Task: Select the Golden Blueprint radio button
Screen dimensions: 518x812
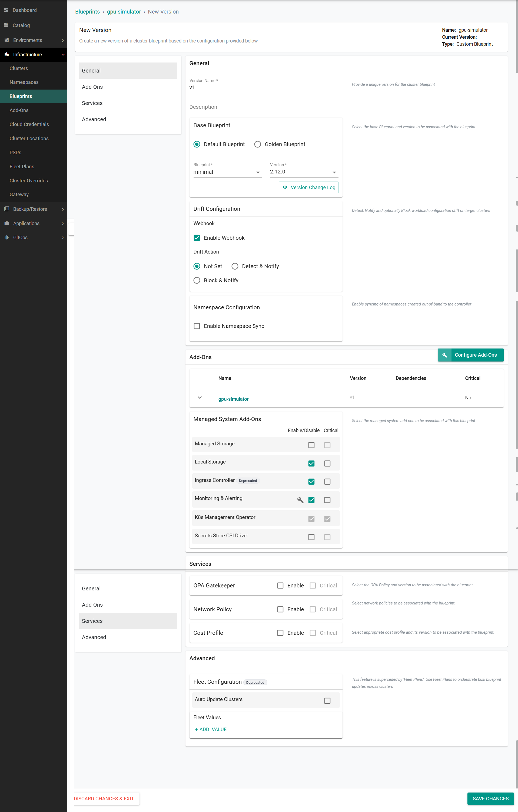Action: point(257,144)
